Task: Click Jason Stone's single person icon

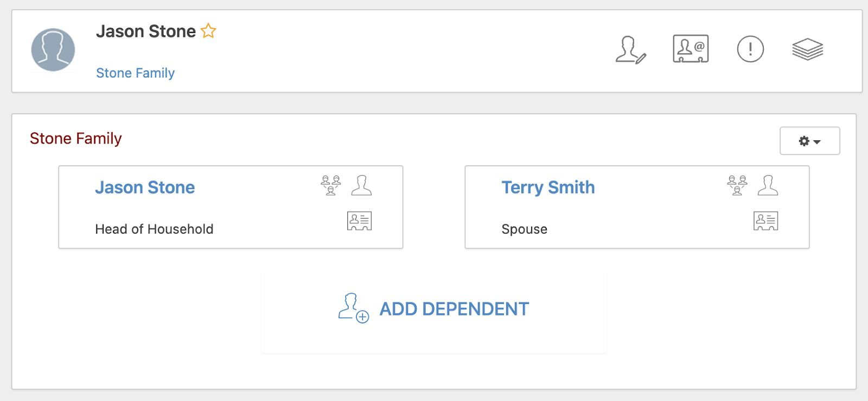Action: click(x=361, y=185)
